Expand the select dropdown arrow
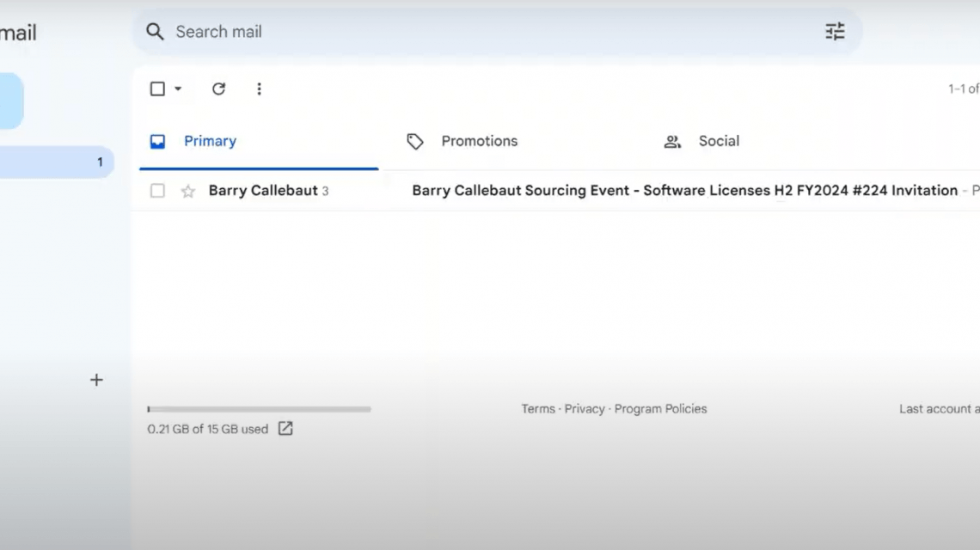This screenshot has height=550, width=980. (178, 89)
